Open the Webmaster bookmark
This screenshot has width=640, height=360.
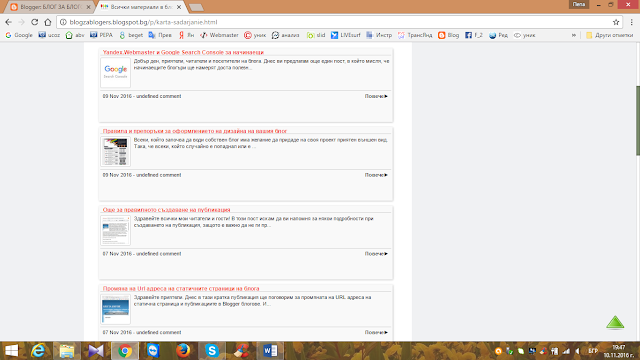(219, 35)
